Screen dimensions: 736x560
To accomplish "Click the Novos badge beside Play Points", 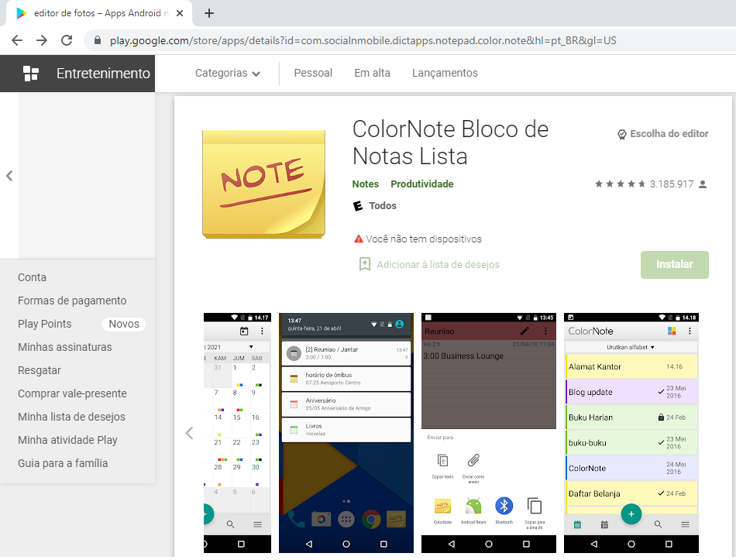I will [124, 324].
